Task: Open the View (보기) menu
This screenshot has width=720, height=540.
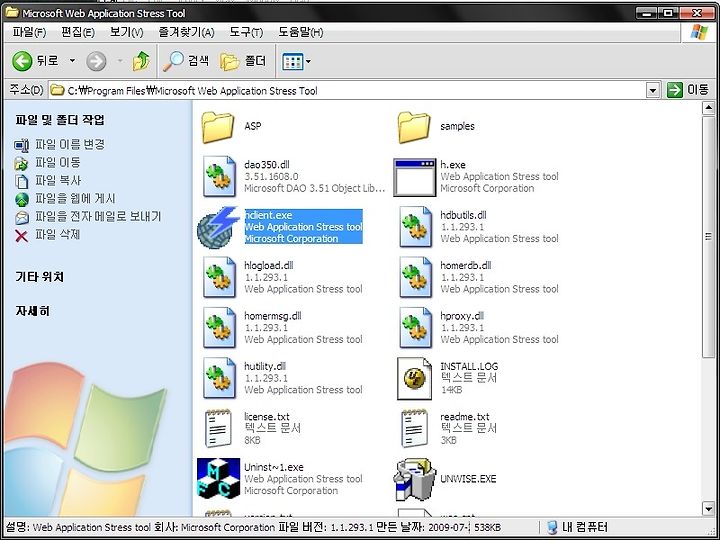Action: pos(126,32)
